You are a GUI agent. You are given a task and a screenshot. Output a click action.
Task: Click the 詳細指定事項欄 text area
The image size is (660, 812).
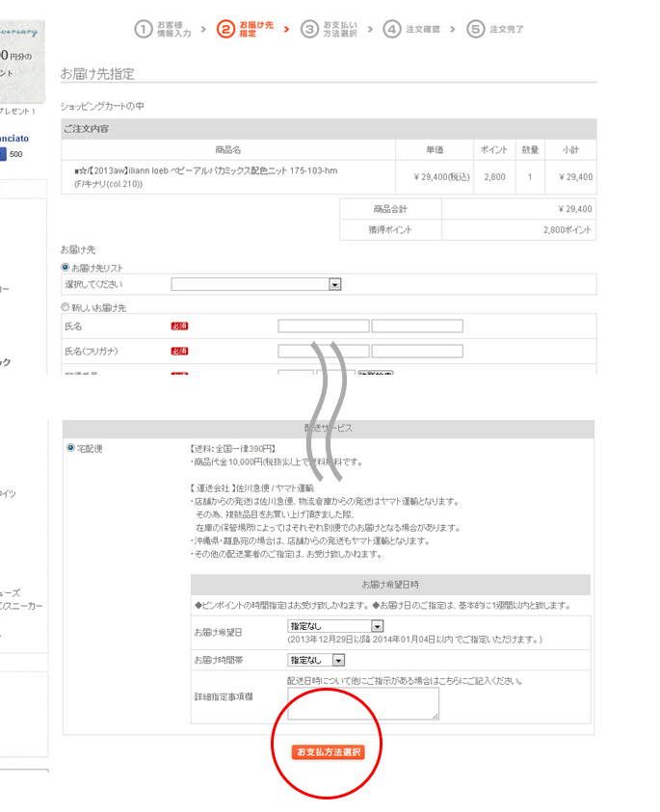(363, 703)
